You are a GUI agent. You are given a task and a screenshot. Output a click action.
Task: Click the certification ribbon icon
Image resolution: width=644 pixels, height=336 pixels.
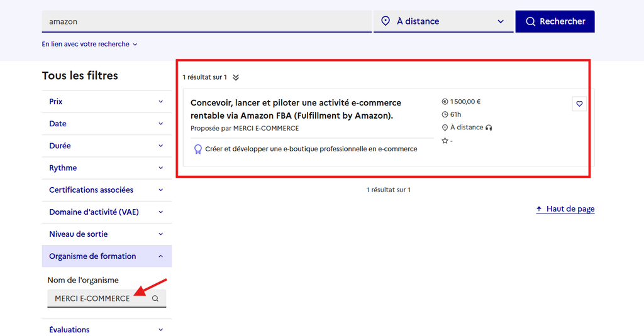tap(197, 149)
